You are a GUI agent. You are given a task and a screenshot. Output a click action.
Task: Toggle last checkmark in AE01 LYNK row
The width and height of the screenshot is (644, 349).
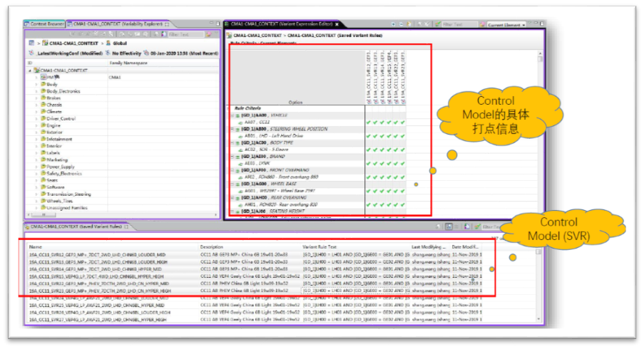coord(402,163)
